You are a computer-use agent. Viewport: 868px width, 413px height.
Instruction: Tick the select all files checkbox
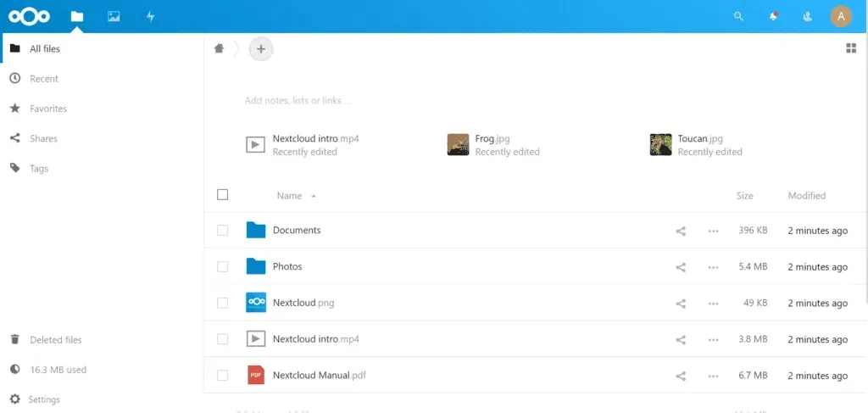(x=223, y=195)
